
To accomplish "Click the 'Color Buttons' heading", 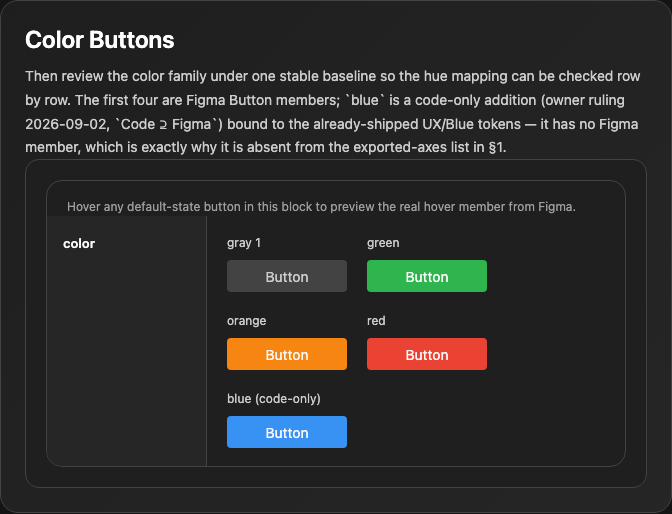I will 99,40.
